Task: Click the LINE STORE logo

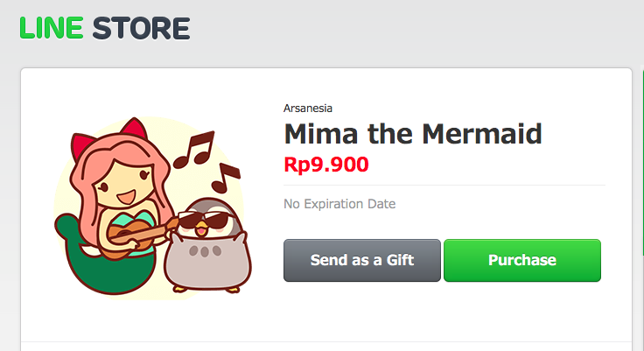Action: pyautogui.click(x=105, y=28)
